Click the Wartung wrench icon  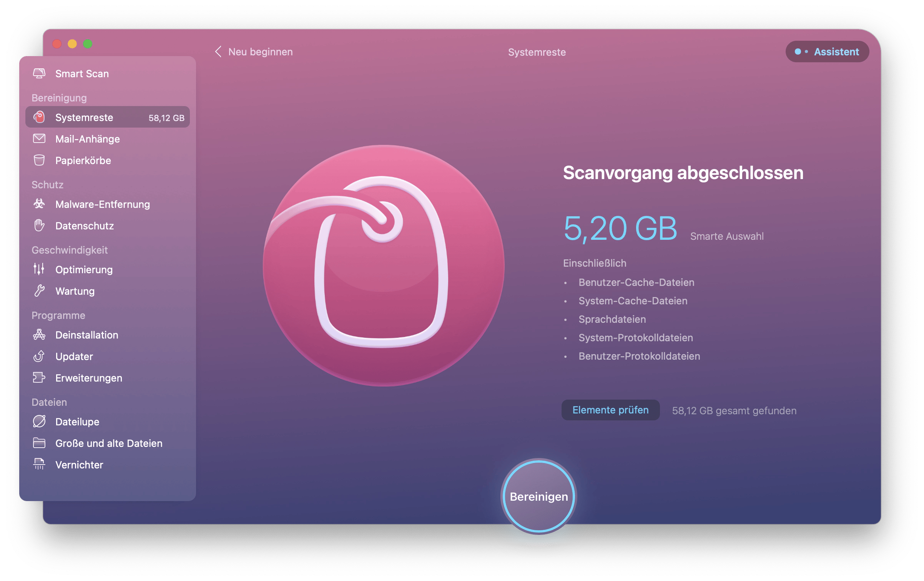coord(39,291)
